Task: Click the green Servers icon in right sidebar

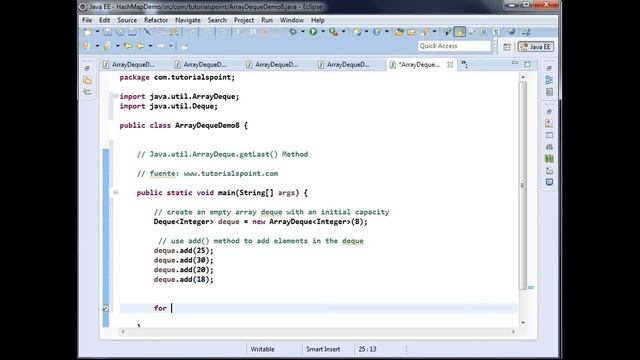Action: (549, 158)
